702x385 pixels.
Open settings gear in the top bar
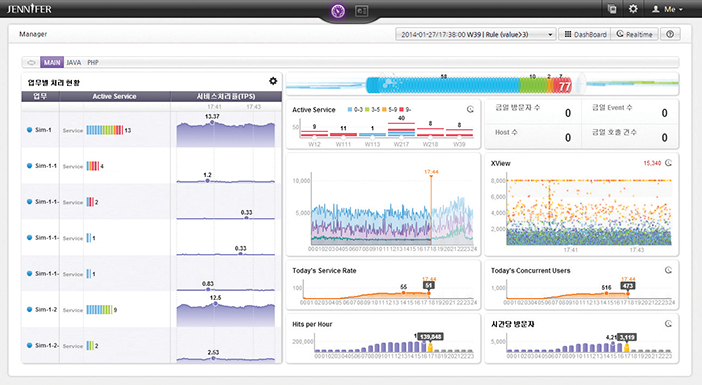(633, 9)
